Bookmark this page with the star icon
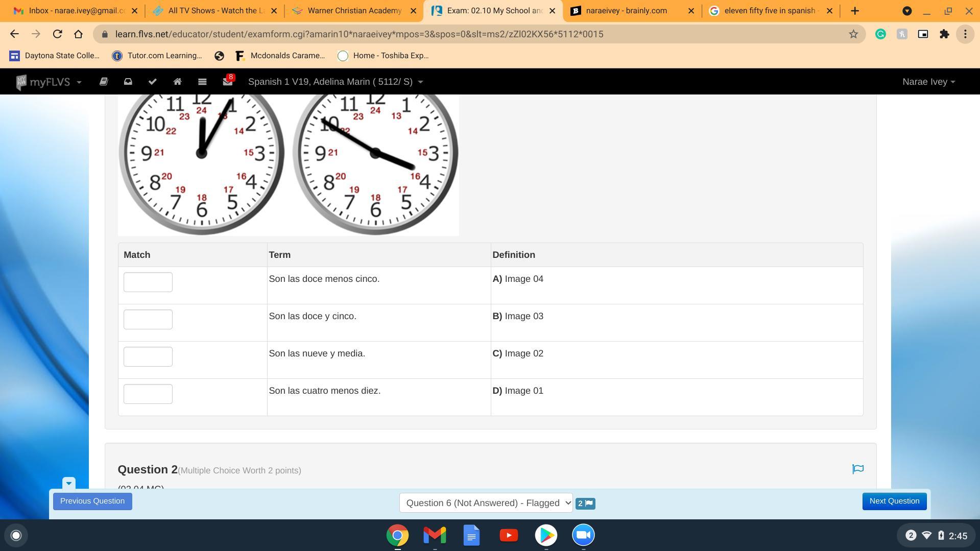This screenshot has width=980, height=551. coord(853,34)
